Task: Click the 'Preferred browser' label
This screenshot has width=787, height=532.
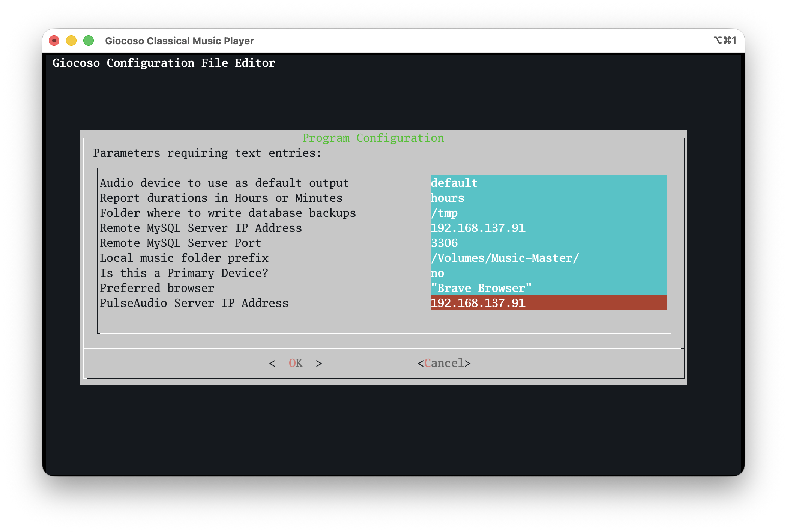Action: click(157, 288)
